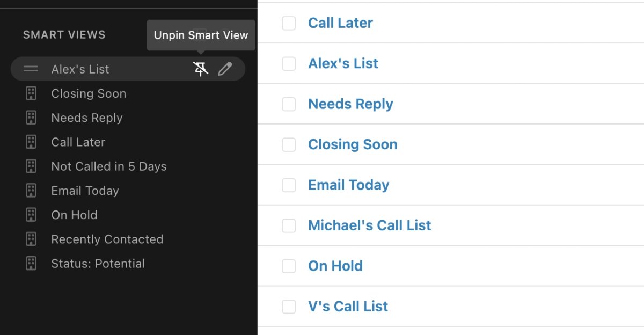Open Michael's Call List link

pos(369,225)
